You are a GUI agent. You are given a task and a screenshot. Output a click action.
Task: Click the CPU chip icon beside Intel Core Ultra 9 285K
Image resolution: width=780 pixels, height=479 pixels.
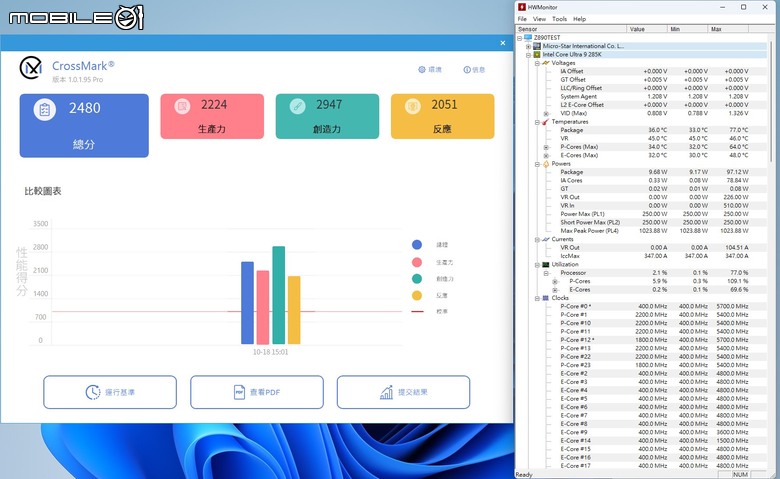coord(537,54)
